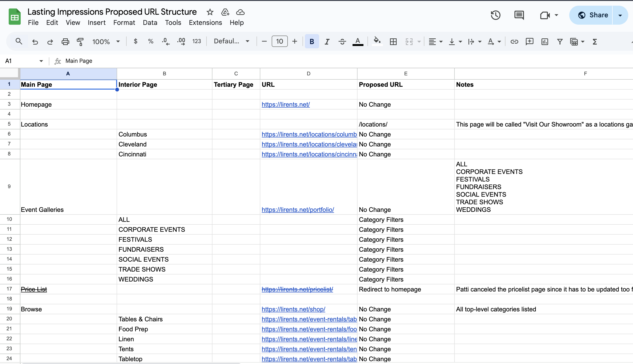Open the View menu
The height and width of the screenshot is (364, 633).
tap(73, 23)
